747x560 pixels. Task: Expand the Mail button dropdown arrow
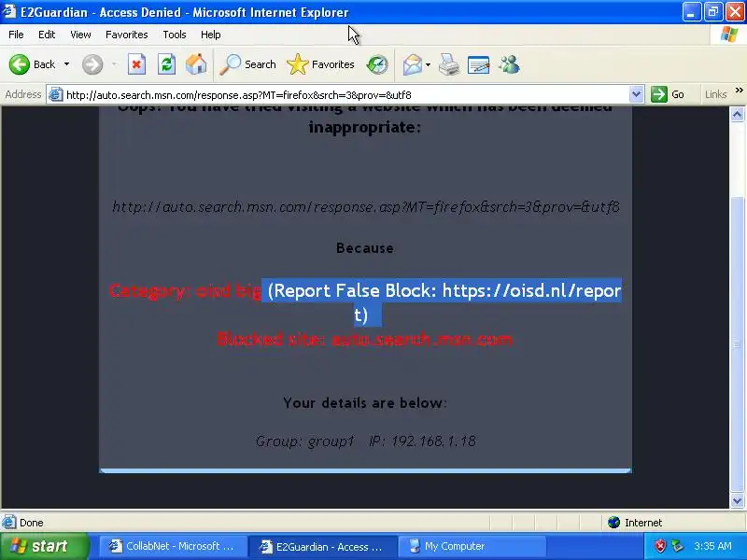click(428, 64)
